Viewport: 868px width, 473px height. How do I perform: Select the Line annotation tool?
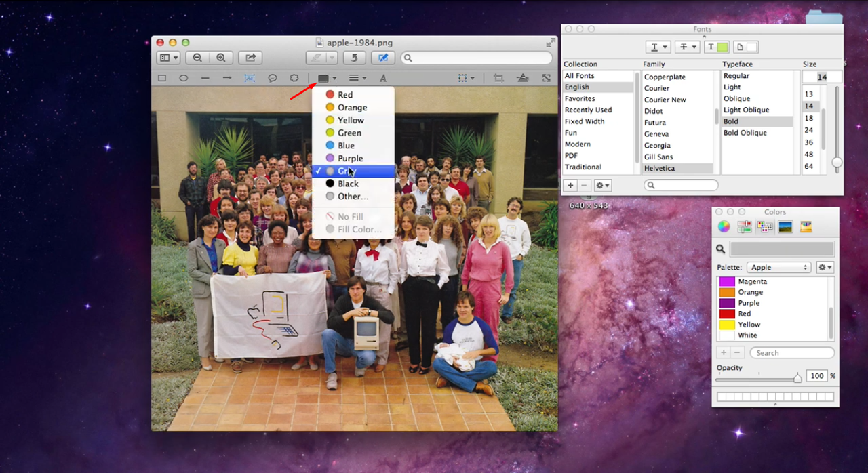[x=205, y=78]
